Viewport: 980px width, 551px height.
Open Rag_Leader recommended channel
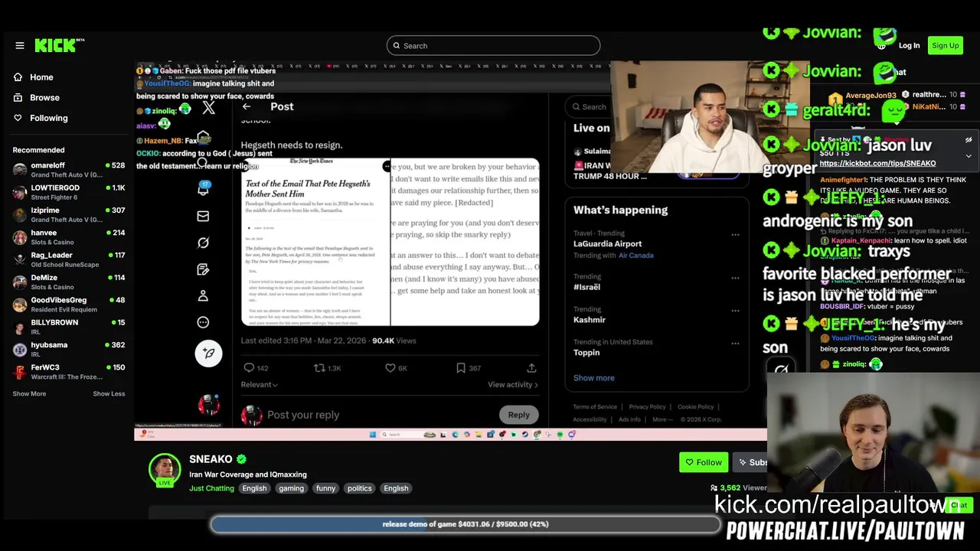(x=69, y=259)
